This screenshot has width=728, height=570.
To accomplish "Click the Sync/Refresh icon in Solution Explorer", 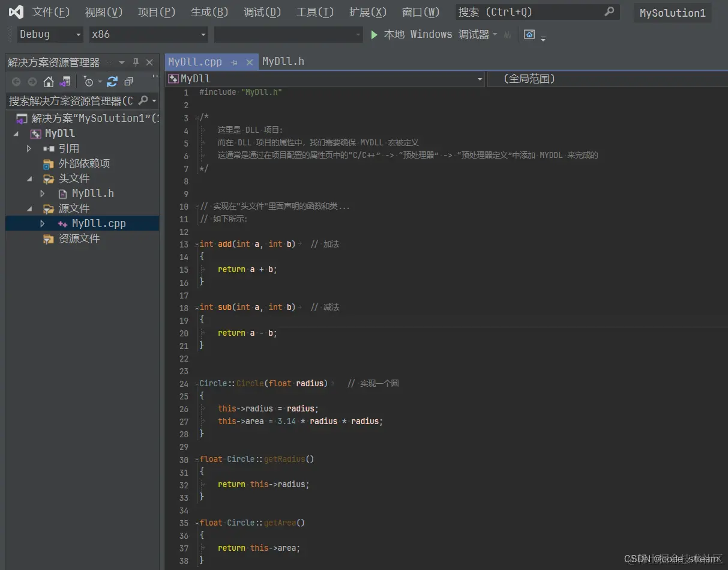I will pyautogui.click(x=112, y=82).
